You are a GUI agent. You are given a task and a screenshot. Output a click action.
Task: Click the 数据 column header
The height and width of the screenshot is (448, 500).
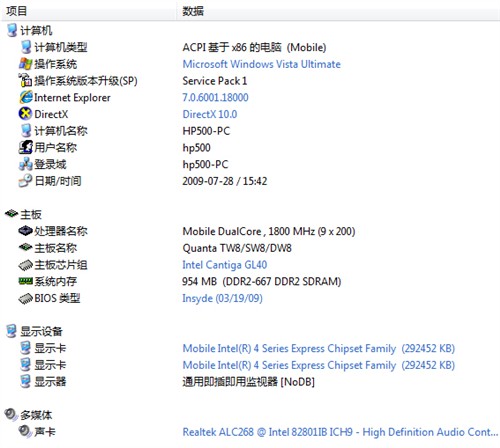pos(193,11)
